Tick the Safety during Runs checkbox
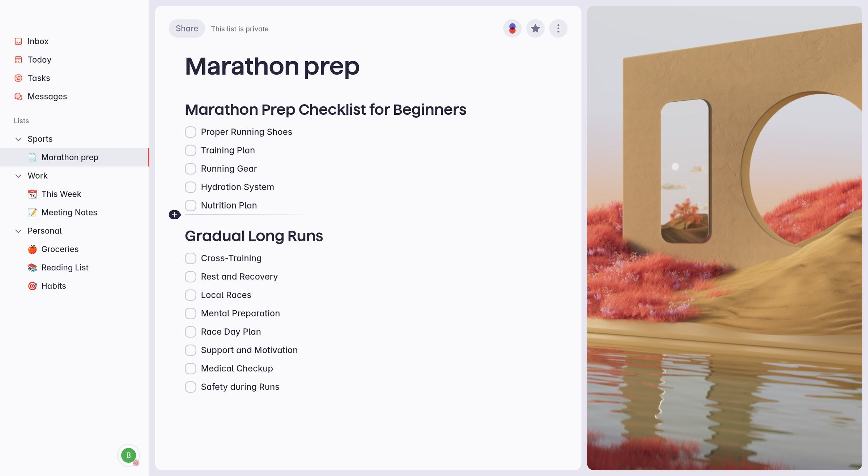 191,387
